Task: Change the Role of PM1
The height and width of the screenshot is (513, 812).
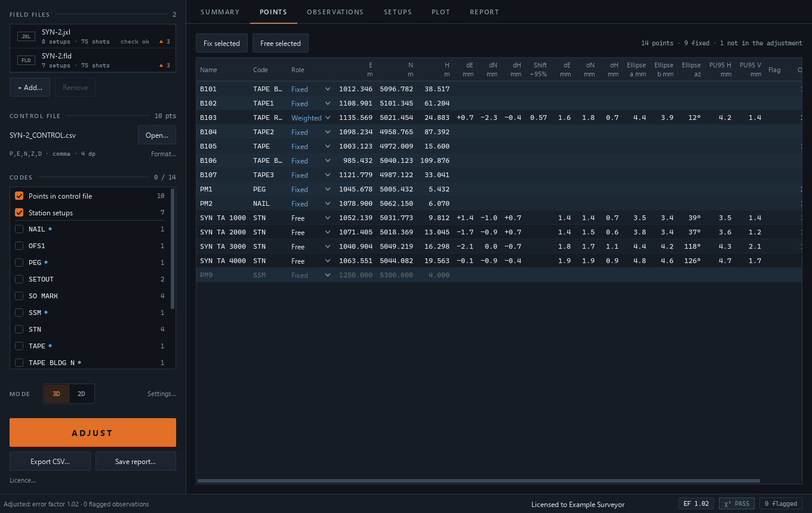Action: pyautogui.click(x=310, y=189)
